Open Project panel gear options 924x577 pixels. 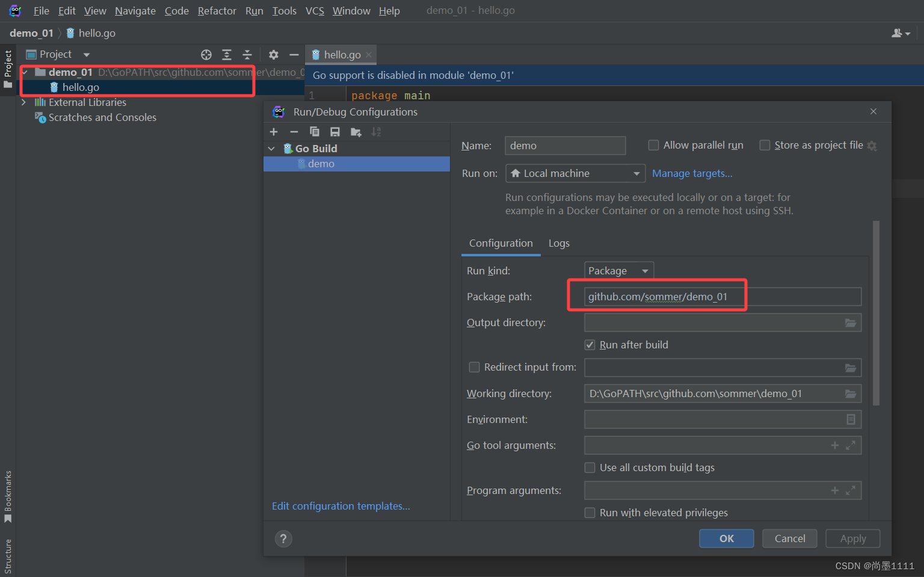coord(274,55)
